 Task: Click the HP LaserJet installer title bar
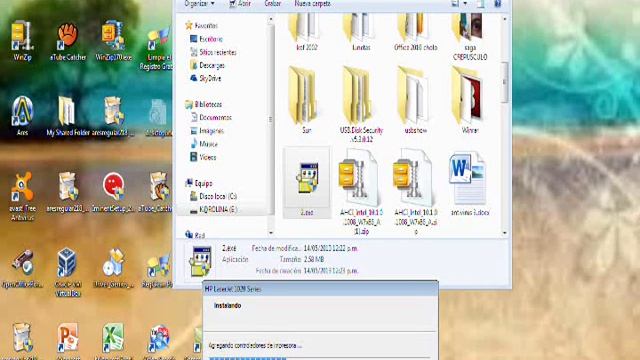click(x=320, y=289)
